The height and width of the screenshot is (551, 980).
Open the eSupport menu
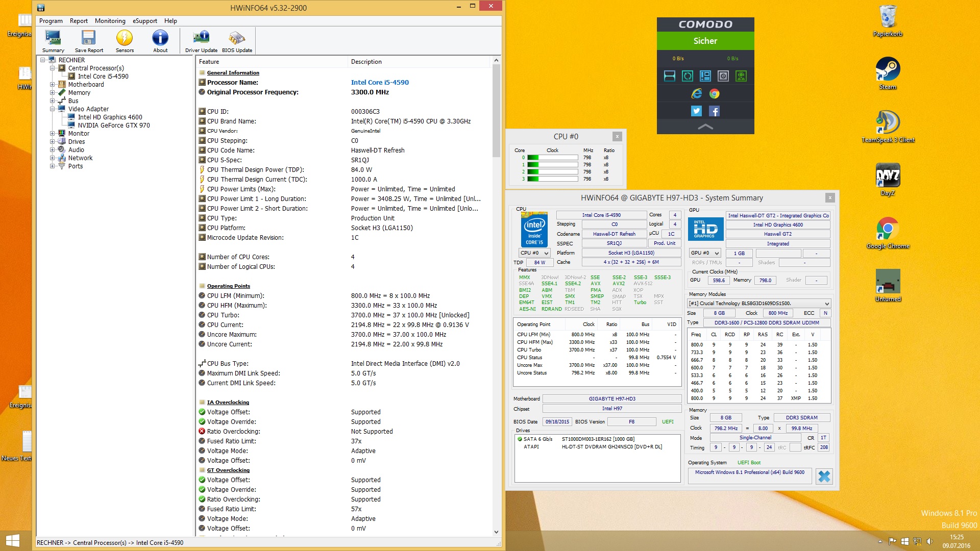[145, 21]
